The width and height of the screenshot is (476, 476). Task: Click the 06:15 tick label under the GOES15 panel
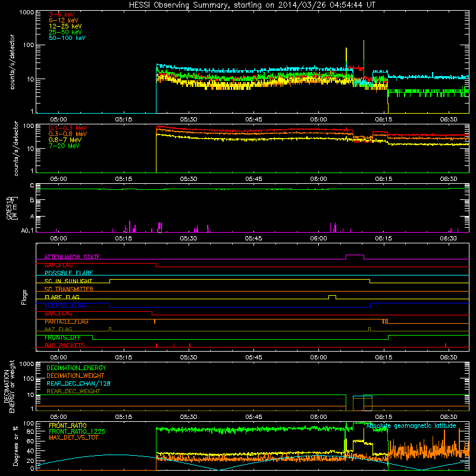coord(383,239)
